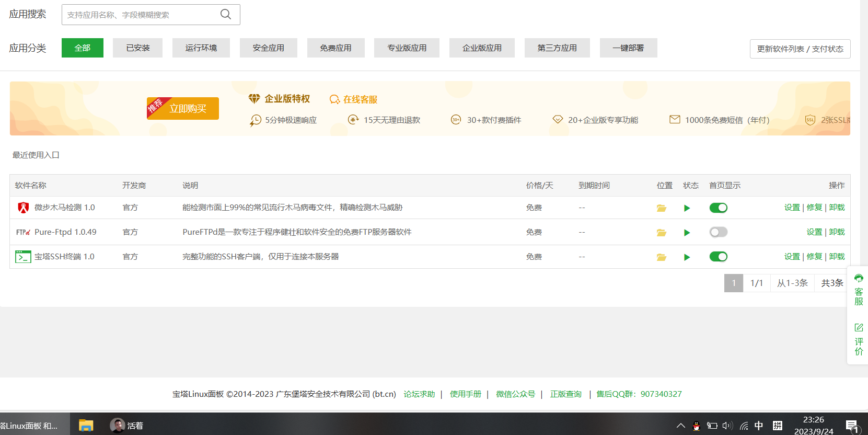The width and height of the screenshot is (868, 435).
Task: Click the Pure-Ftpd FTP app icon
Action: coord(23,232)
